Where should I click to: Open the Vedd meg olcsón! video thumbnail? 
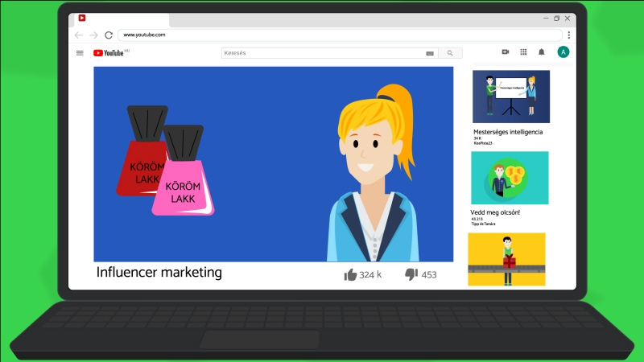coord(510,178)
